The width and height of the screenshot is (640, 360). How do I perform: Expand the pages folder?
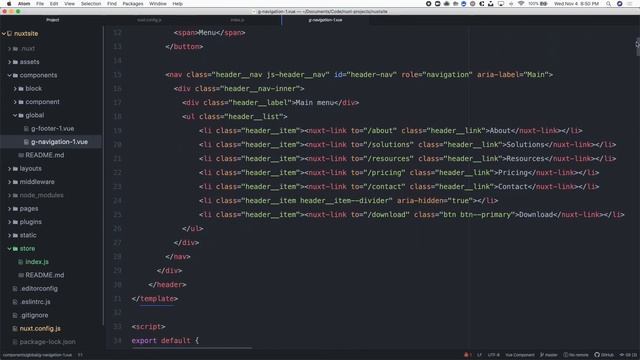[x=9, y=209]
